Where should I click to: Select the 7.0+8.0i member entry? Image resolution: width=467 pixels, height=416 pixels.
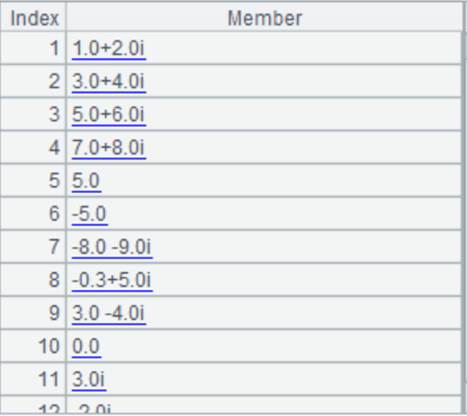click(x=109, y=148)
